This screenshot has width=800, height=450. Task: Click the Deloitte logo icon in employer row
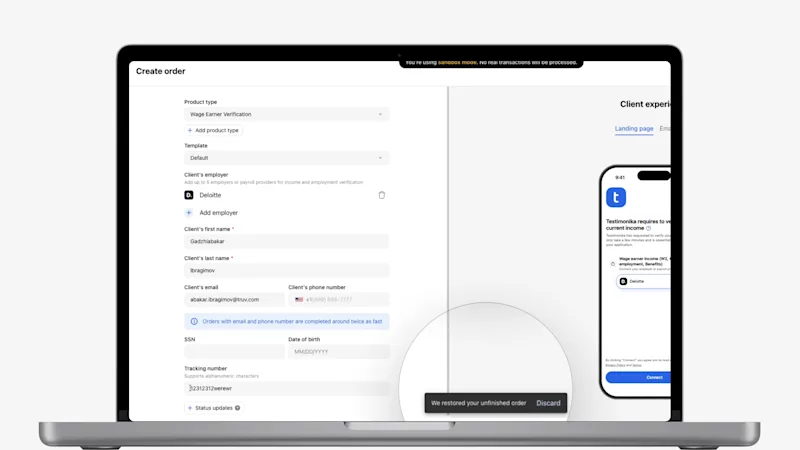point(189,195)
